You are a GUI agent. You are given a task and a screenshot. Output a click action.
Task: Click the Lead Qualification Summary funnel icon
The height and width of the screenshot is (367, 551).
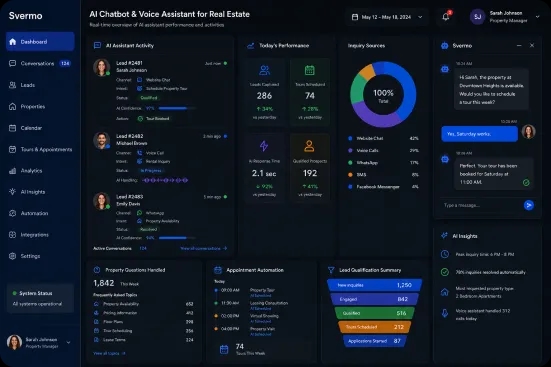(331, 270)
